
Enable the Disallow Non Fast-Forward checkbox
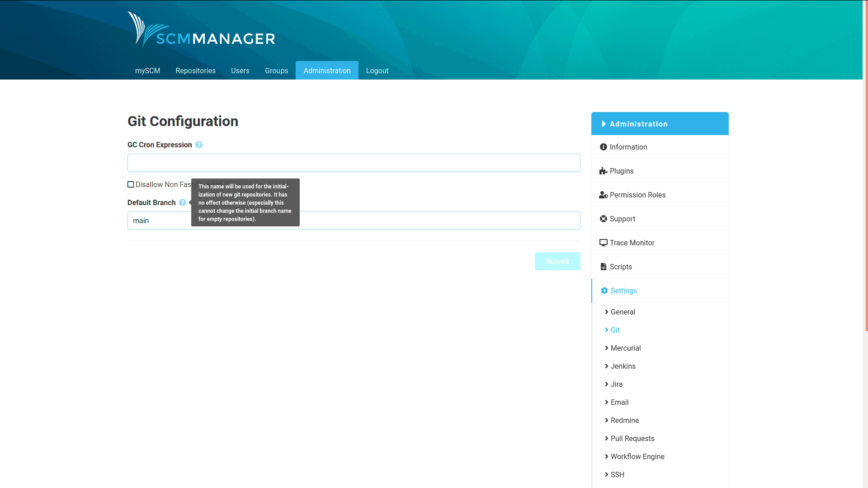[x=130, y=184]
